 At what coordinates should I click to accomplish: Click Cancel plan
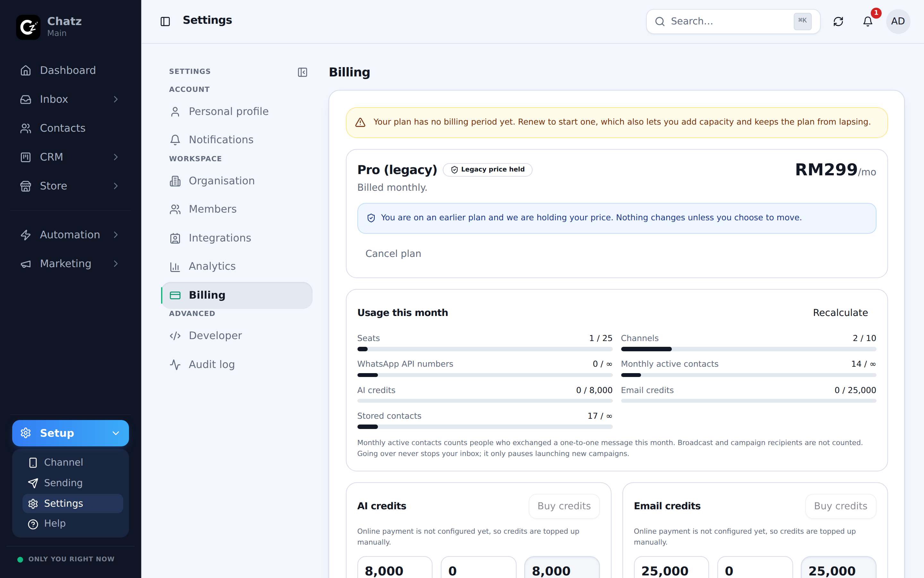(x=393, y=253)
